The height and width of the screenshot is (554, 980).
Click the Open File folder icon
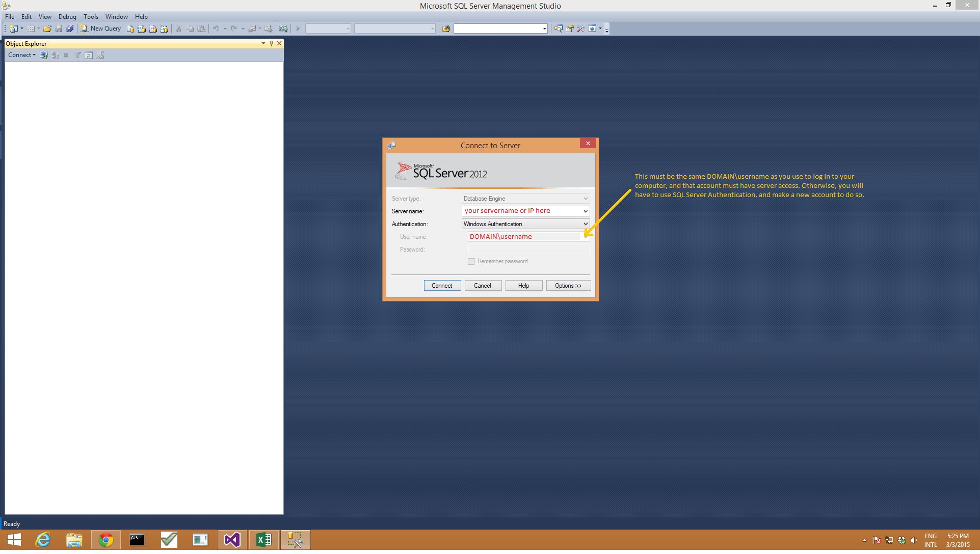click(47, 29)
